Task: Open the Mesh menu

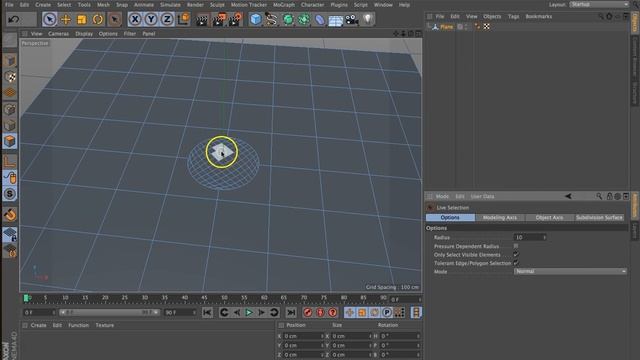Action: point(103,5)
